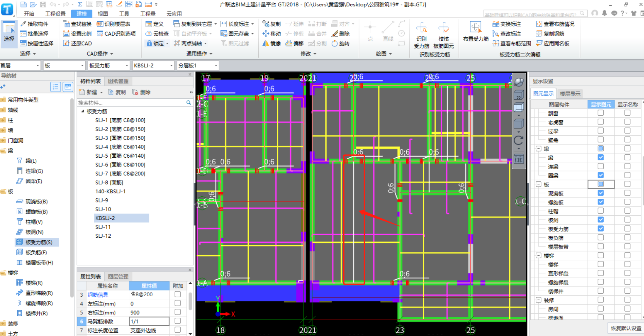Toggle 显示图元 checkbox for 现浇板
The height and width of the screenshot is (336, 644).
(x=601, y=193)
